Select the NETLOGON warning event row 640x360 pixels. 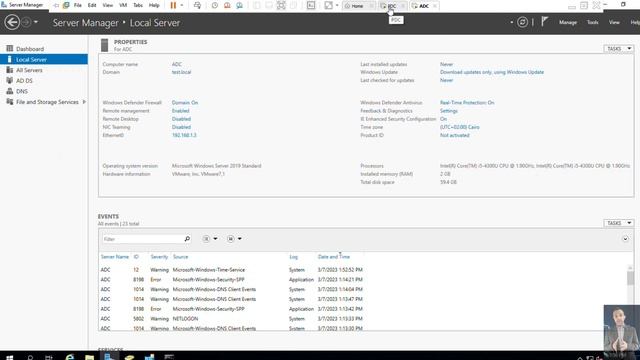(x=232, y=319)
